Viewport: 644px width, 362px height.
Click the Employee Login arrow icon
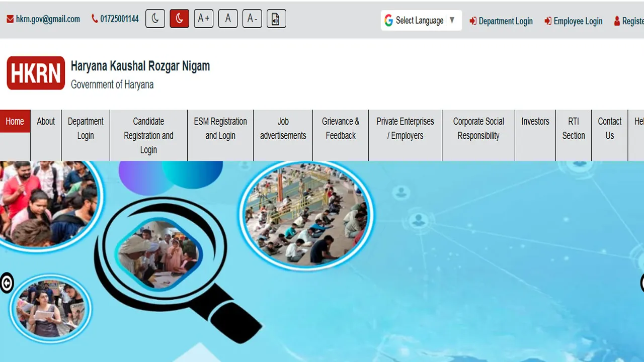click(548, 21)
